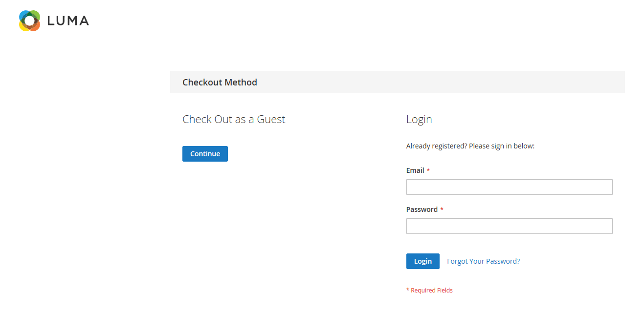Viewport: 644px width, 313px height.
Task: Click the Check Out as a Guest heading
Action: [234, 120]
